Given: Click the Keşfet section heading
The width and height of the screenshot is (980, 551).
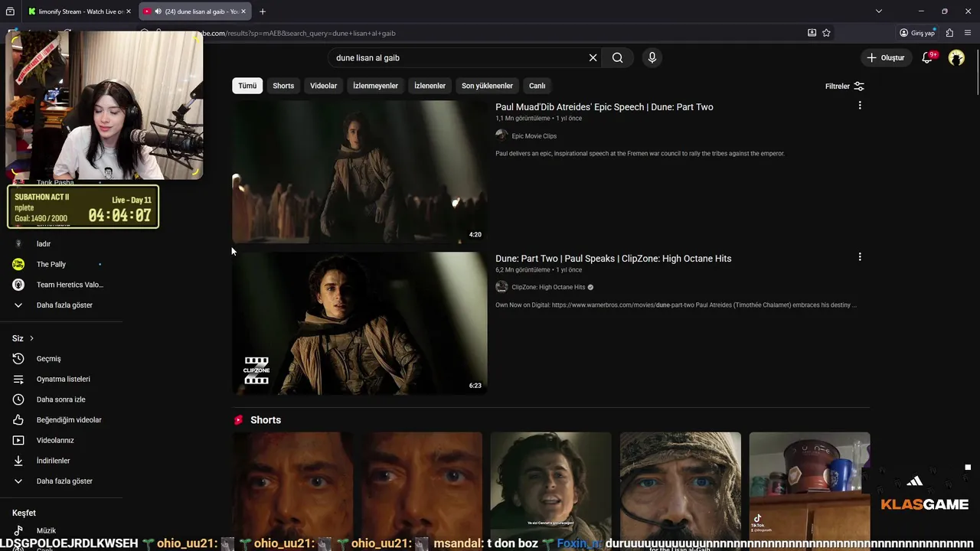Looking at the screenshot, I should pyautogui.click(x=24, y=513).
